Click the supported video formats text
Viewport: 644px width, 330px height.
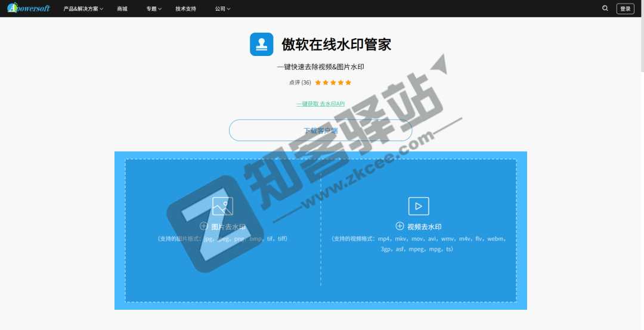pyautogui.click(x=419, y=244)
